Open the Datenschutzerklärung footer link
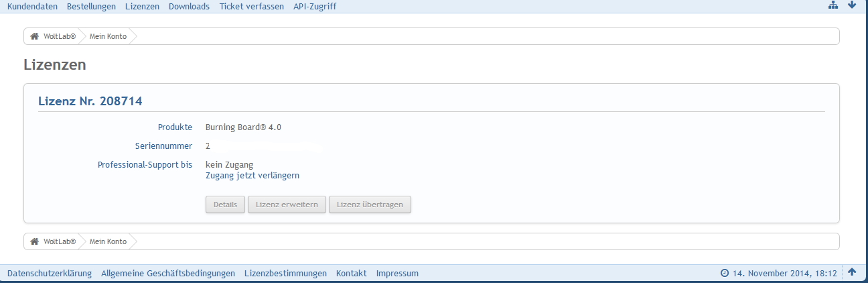The width and height of the screenshot is (868, 283). click(x=50, y=273)
